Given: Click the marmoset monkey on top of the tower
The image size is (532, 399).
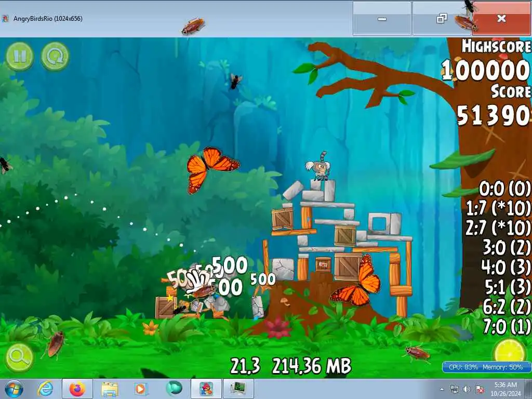Looking at the screenshot, I should (318, 167).
